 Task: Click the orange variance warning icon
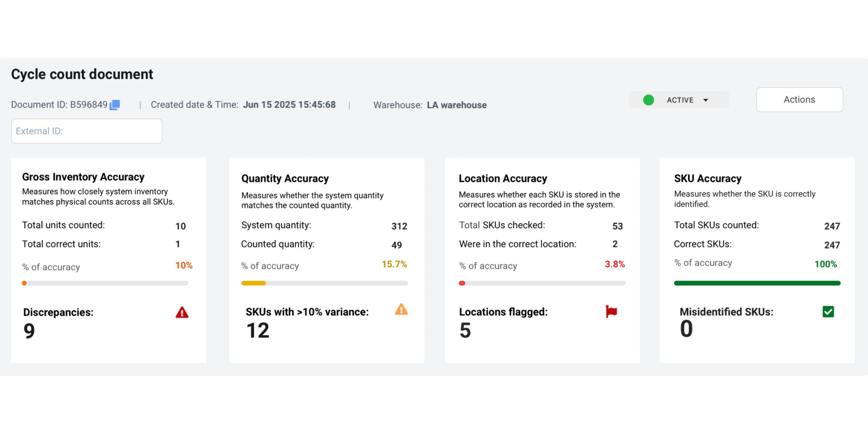click(x=401, y=310)
